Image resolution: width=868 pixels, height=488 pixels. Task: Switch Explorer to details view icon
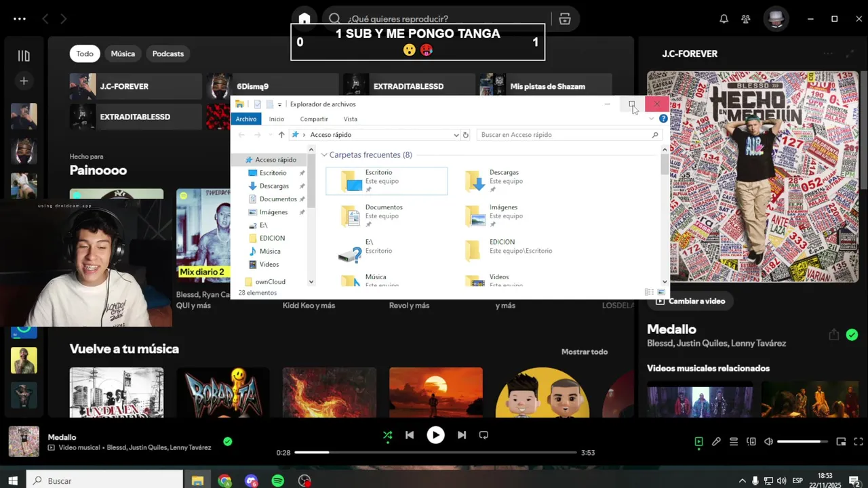(x=649, y=292)
